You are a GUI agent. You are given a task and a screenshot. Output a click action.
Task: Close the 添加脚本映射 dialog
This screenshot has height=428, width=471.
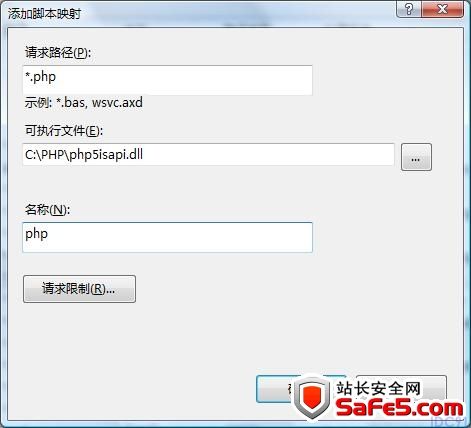442,9
